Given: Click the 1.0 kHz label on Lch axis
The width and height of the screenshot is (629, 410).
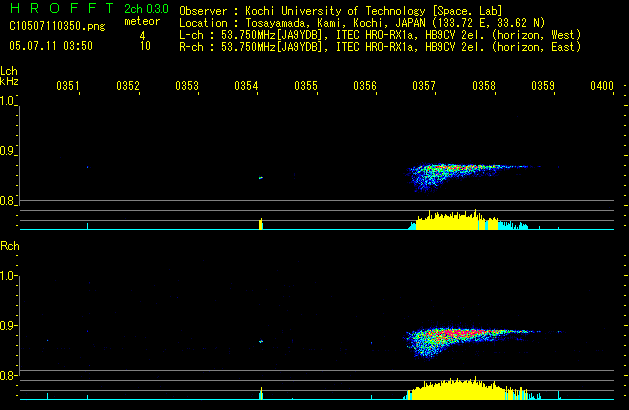Looking at the screenshot, I should click(x=8, y=101).
